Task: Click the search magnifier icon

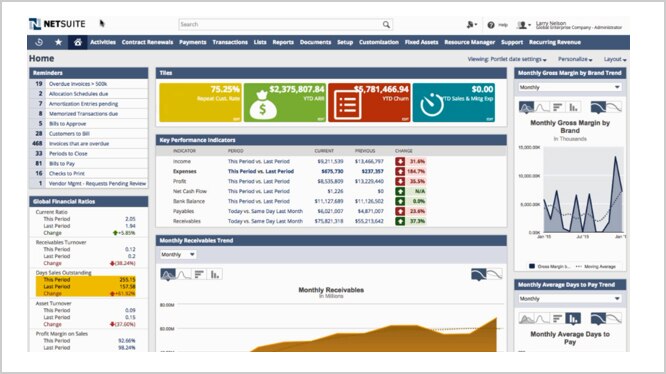Action: click(386, 25)
